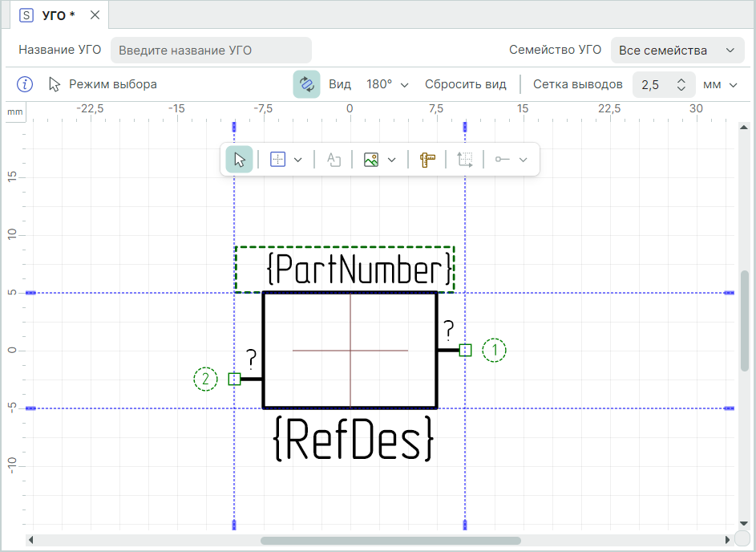Click the grid snap crosshair tool

coord(277,160)
